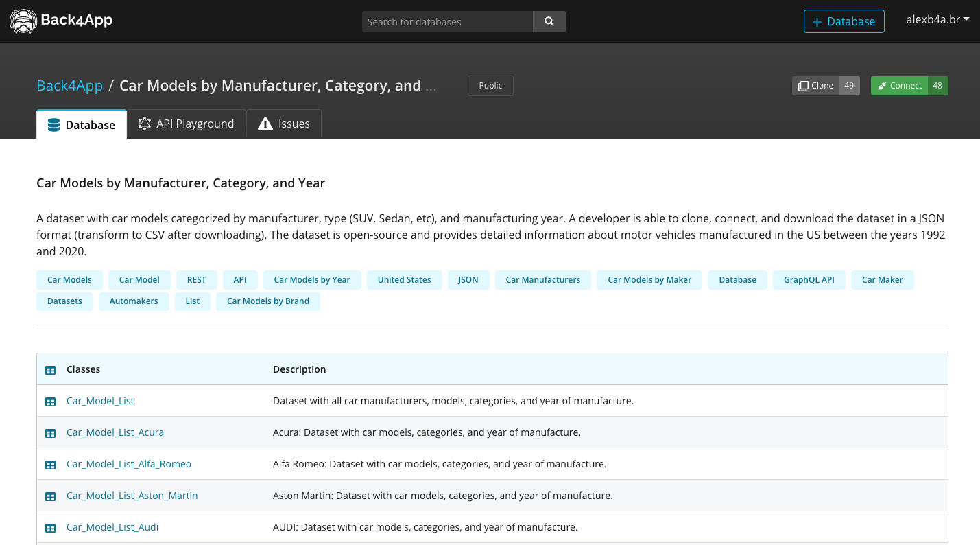Click the table icon in the Classes header
The width and height of the screenshot is (980, 545).
(x=50, y=370)
